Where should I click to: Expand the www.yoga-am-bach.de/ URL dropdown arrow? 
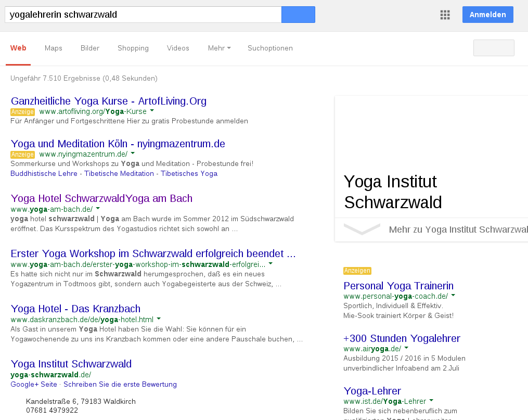(98, 209)
